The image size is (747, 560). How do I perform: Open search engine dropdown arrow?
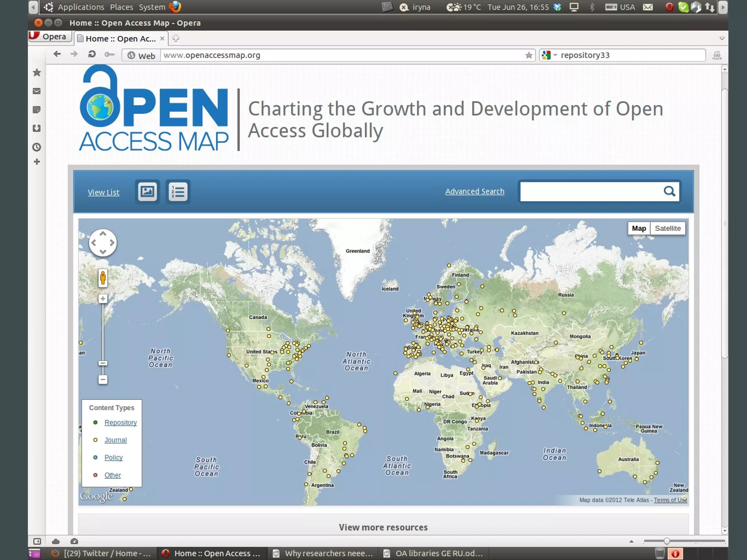555,55
